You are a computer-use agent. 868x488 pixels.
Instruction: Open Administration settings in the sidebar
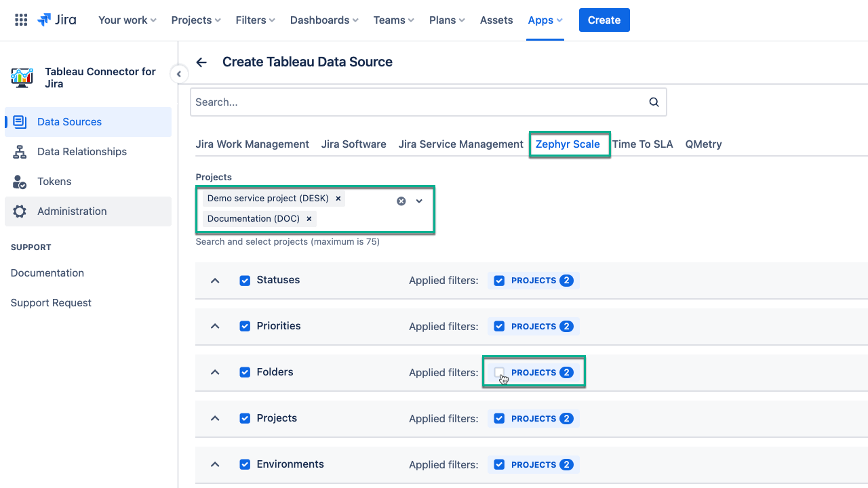(x=72, y=211)
